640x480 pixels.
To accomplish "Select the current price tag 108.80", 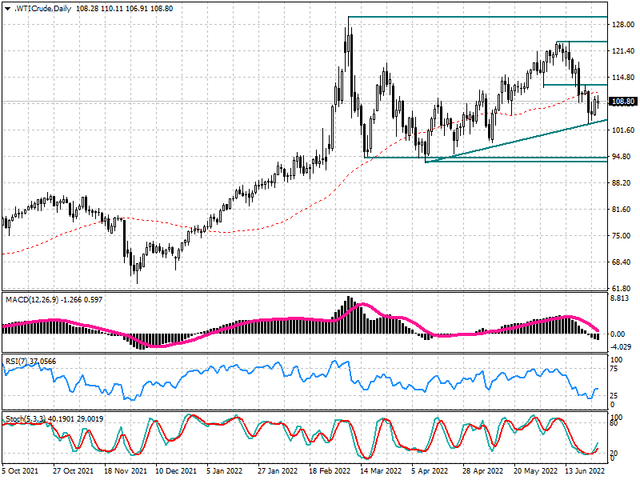I will (x=623, y=101).
